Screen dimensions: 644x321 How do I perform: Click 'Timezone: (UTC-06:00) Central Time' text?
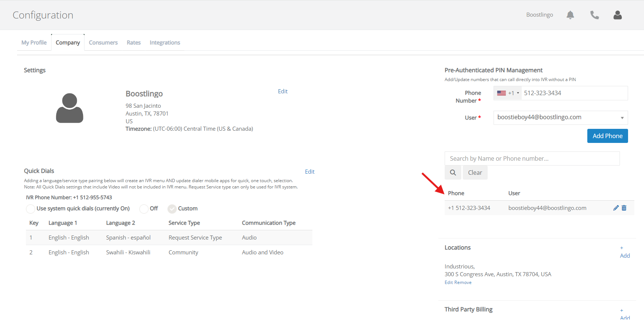(x=189, y=129)
